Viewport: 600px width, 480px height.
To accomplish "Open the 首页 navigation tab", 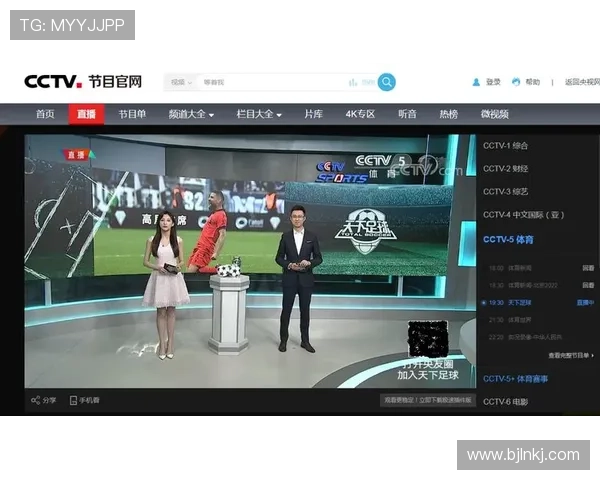I will point(45,114).
